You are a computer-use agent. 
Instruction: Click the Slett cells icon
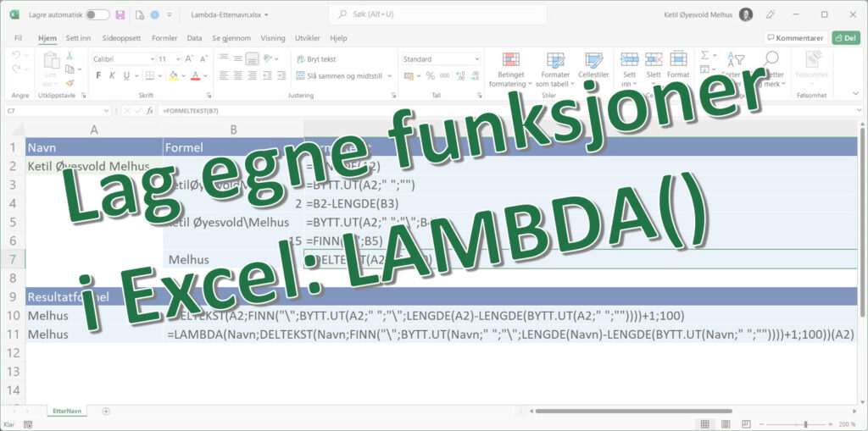654,69
